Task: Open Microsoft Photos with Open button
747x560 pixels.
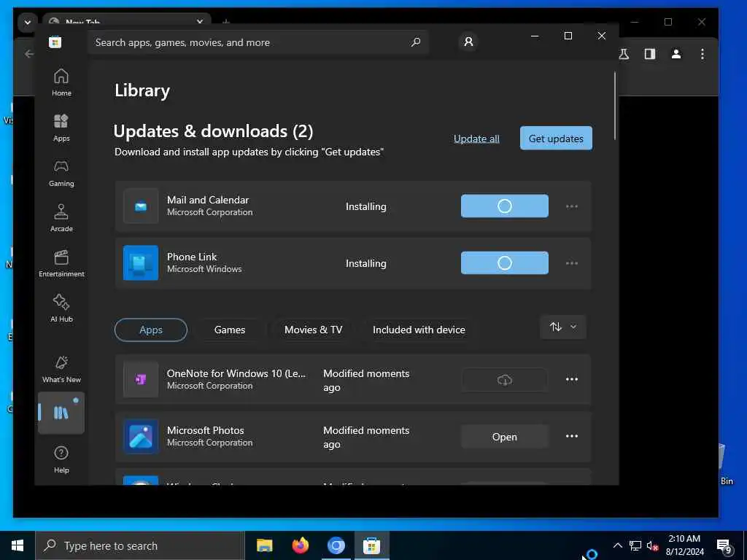Action: [505, 436]
